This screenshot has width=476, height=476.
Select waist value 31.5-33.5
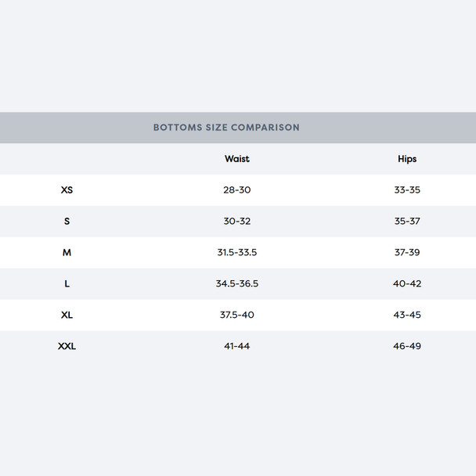pyautogui.click(x=236, y=253)
